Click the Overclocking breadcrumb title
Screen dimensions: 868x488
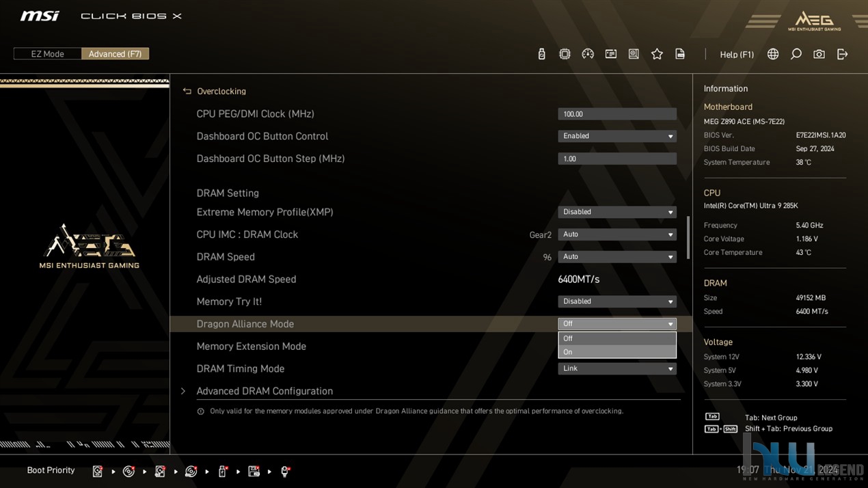tap(221, 91)
